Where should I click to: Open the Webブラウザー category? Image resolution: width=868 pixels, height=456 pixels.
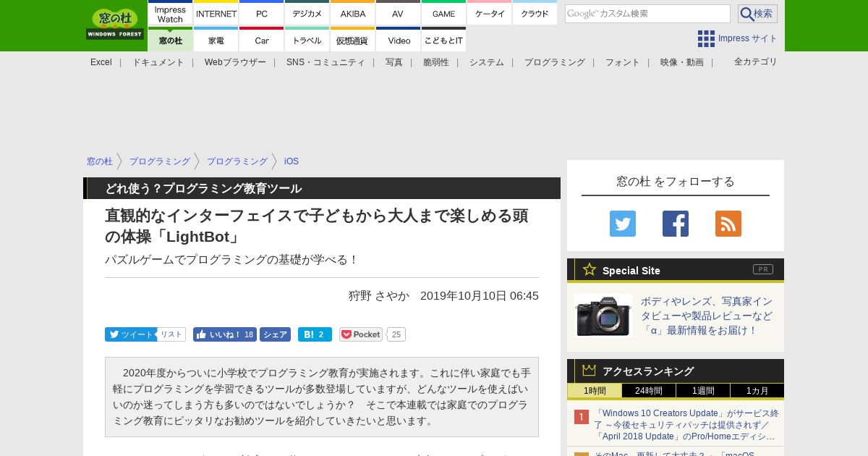tap(235, 62)
